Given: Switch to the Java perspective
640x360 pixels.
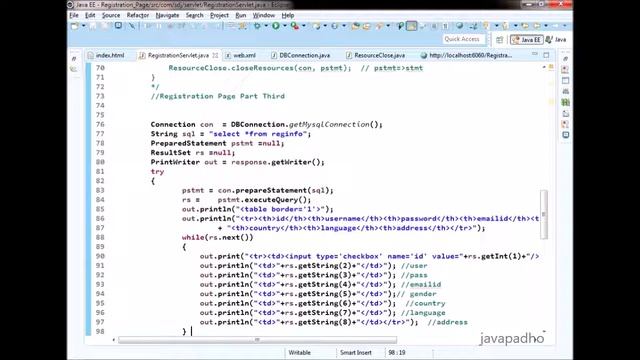Looking at the screenshot, I should [556, 40].
